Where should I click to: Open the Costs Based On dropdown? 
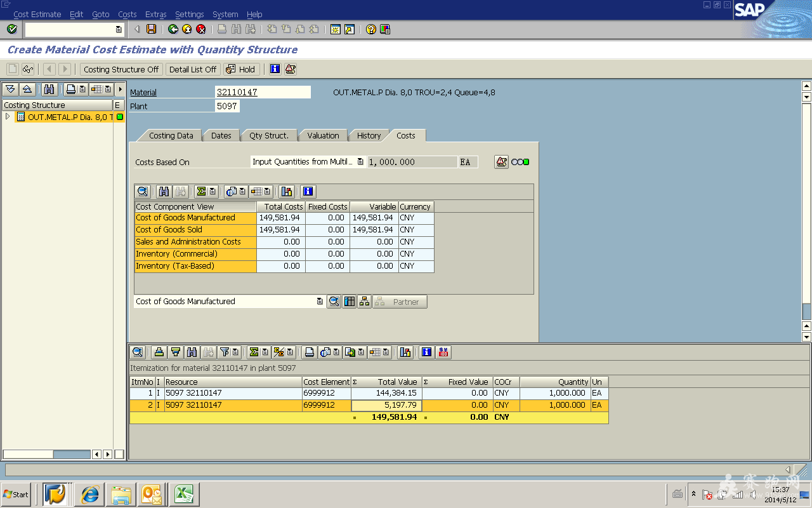click(360, 162)
